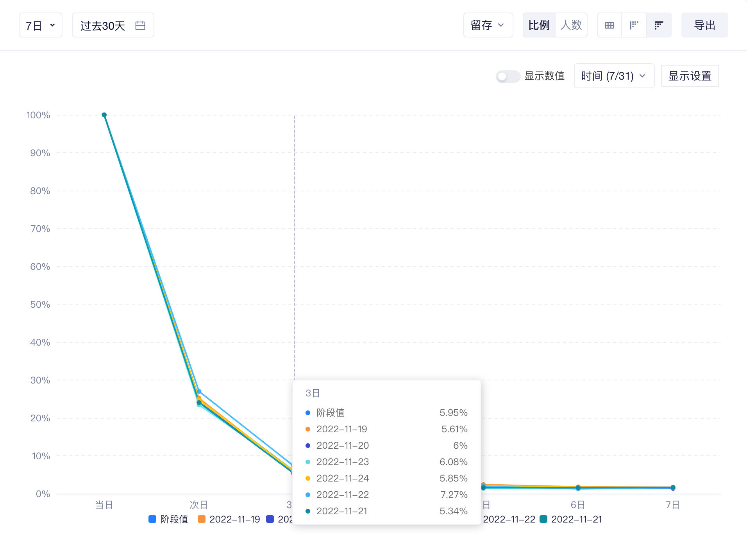
Task: Enable the 显示数值 switch
Action: (x=508, y=76)
